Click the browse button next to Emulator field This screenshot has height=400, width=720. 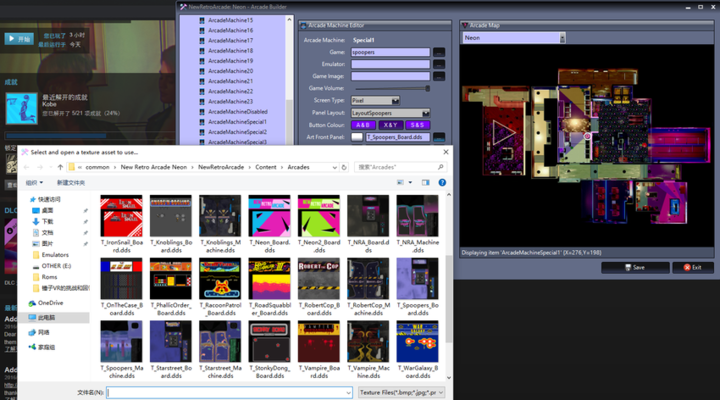pos(439,64)
